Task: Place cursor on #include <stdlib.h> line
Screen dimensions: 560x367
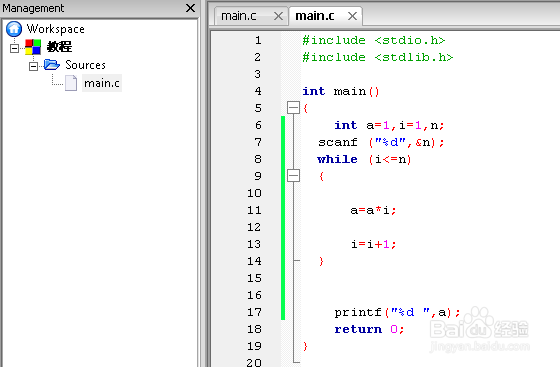Action: [378, 57]
